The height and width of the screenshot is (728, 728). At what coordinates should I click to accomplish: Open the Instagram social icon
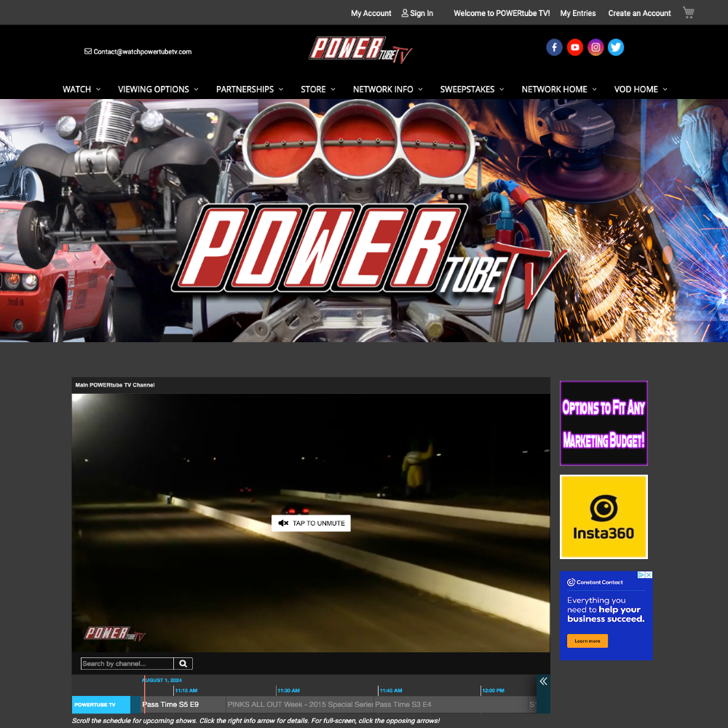596,47
